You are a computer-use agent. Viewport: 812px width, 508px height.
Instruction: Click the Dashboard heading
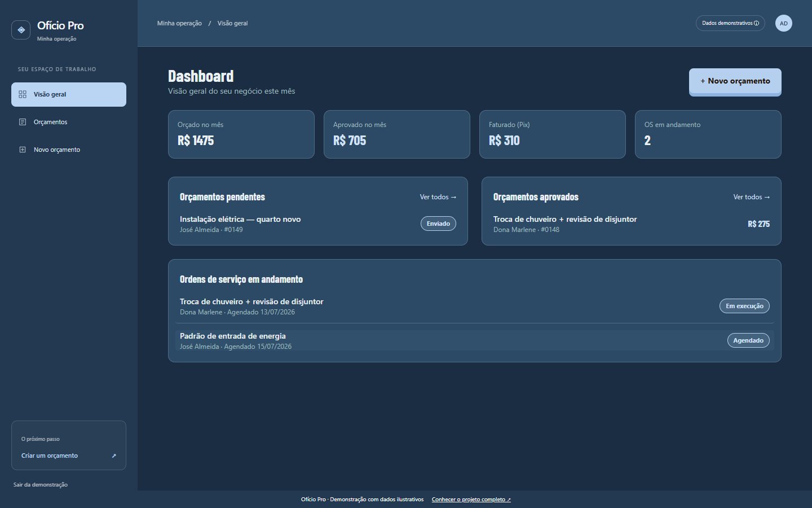[201, 76]
